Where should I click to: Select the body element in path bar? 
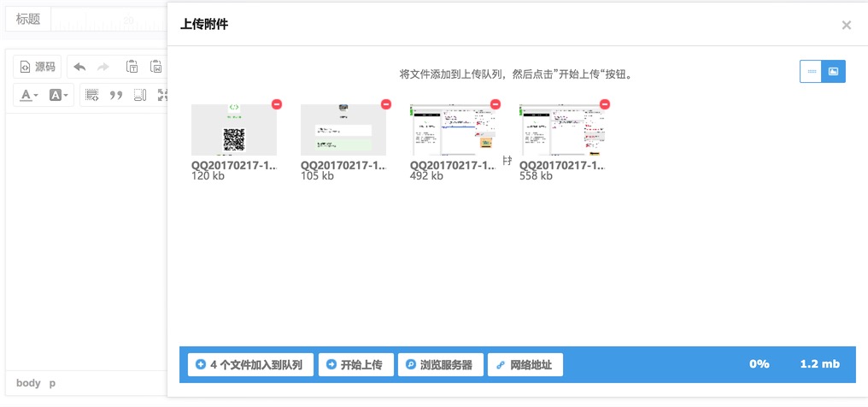pos(28,383)
